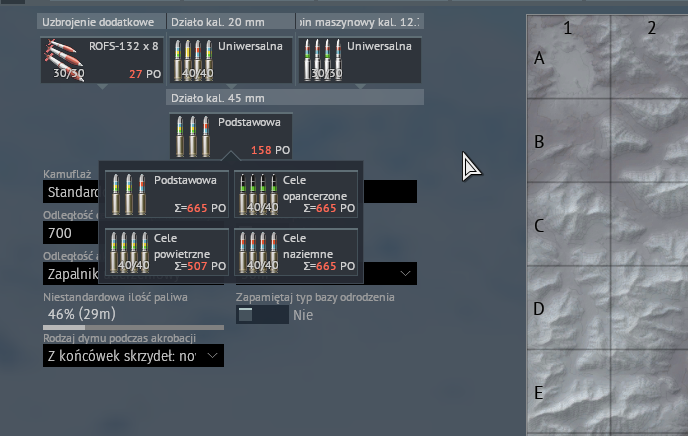The height and width of the screenshot is (436, 688).
Task: Click map grid square D1
Action: [x=567, y=308]
